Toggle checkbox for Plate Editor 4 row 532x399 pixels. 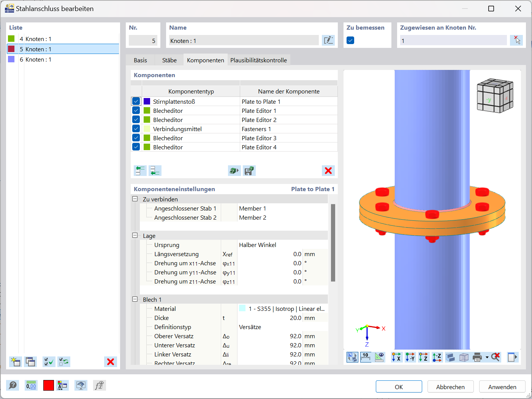tap(136, 147)
